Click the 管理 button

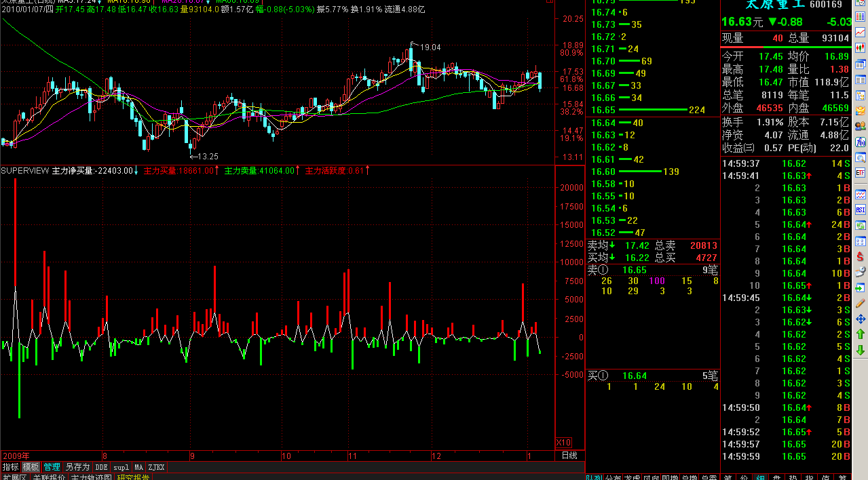point(52,467)
